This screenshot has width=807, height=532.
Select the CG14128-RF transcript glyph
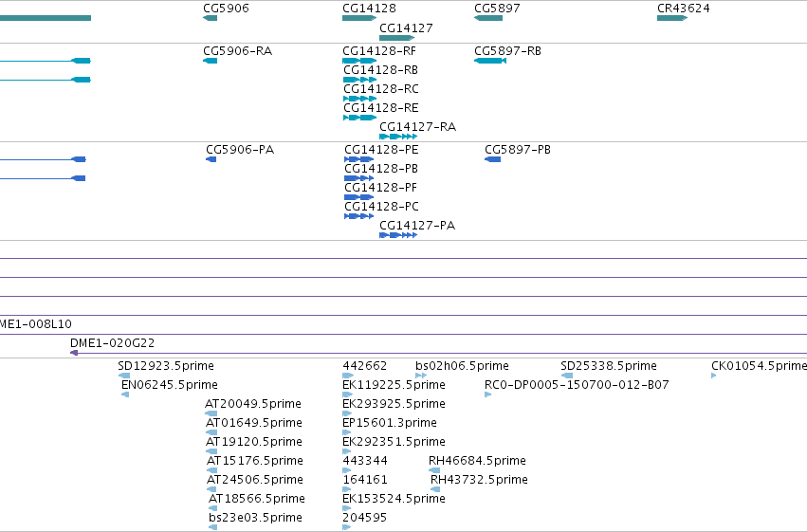359,61
